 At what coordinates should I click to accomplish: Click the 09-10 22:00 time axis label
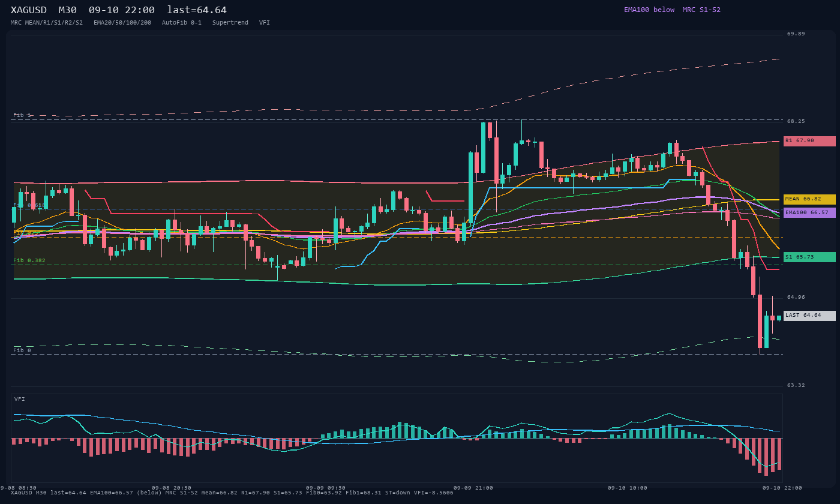(x=782, y=488)
